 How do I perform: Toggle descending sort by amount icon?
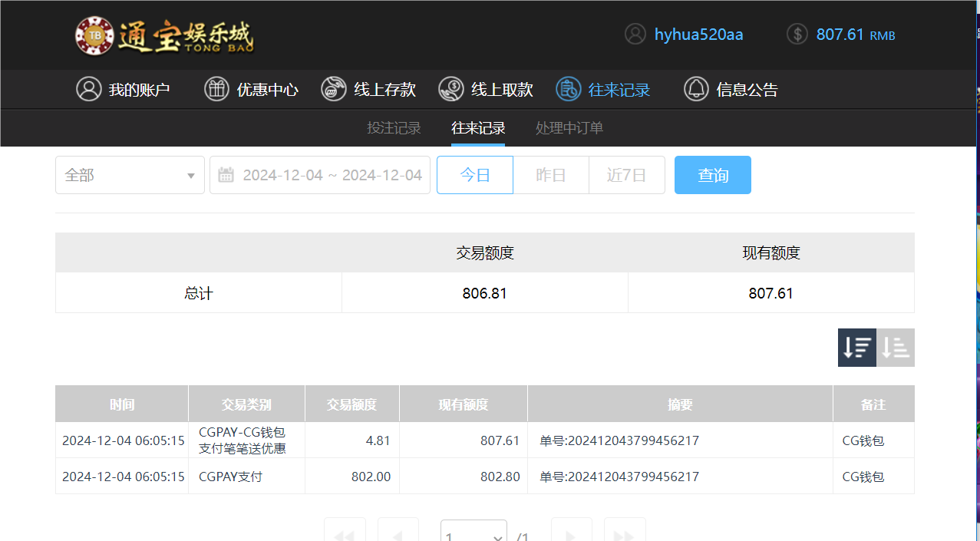pyautogui.click(x=856, y=347)
